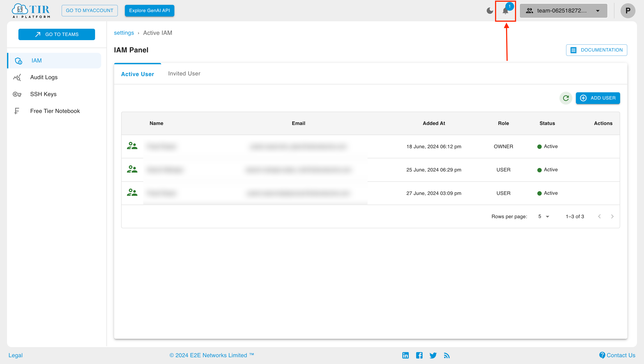This screenshot has height=364, width=644.
Task: Click the 1–3 of 3 pagination text
Action: click(575, 217)
